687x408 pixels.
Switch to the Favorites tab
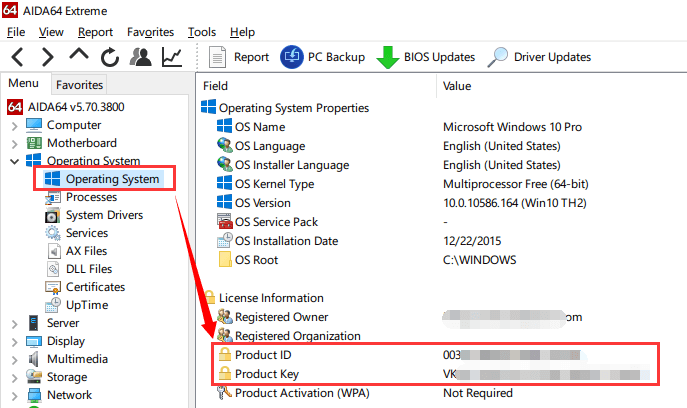coord(78,85)
